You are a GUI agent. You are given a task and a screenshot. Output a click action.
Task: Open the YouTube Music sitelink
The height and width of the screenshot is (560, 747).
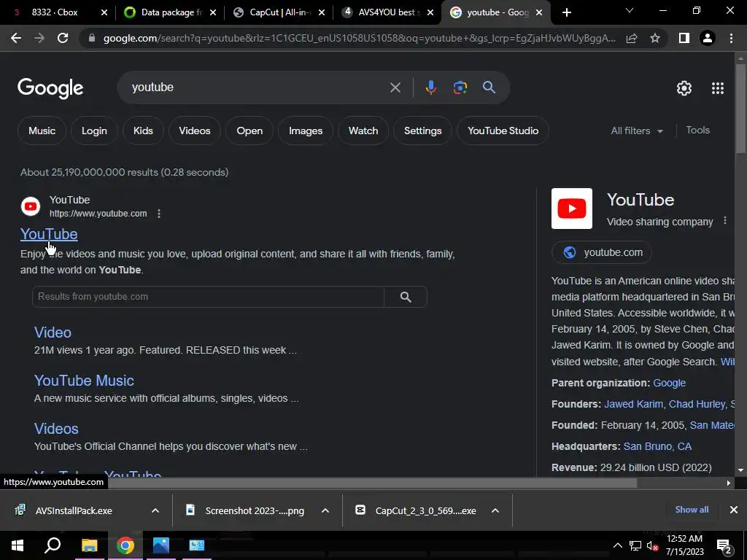[84, 381]
